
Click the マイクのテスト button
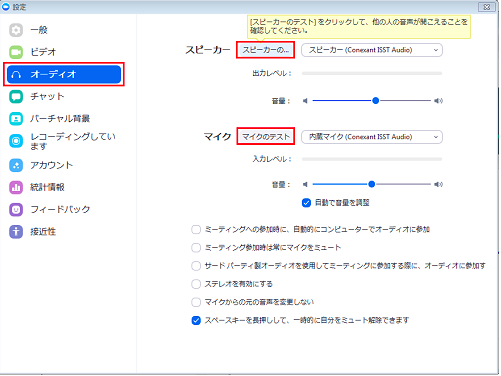266,136
